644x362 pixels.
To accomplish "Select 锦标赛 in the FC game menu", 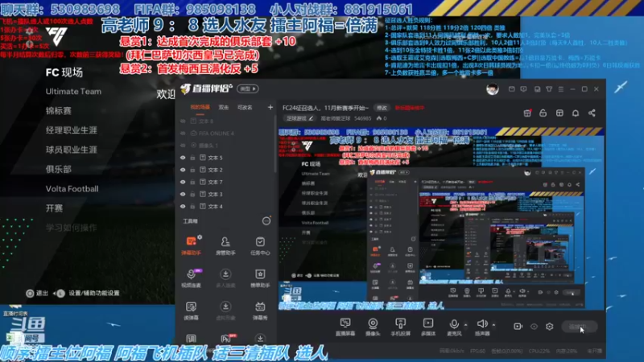I will (59, 111).
